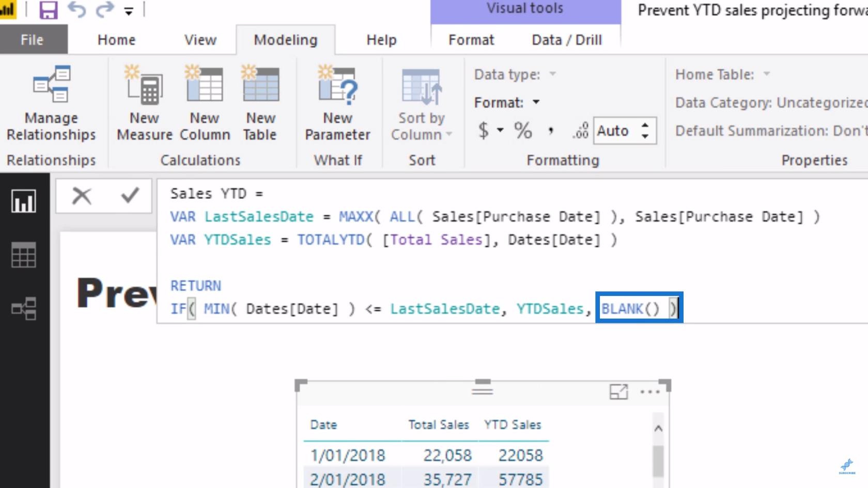
Task: Click the RETURN keyword in the formula
Action: pos(196,286)
